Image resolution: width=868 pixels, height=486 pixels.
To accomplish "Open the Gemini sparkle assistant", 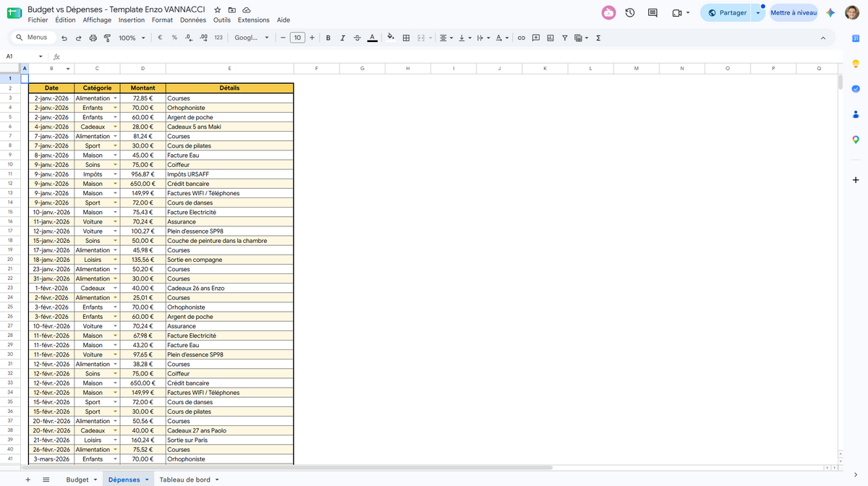I will pos(830,12).
